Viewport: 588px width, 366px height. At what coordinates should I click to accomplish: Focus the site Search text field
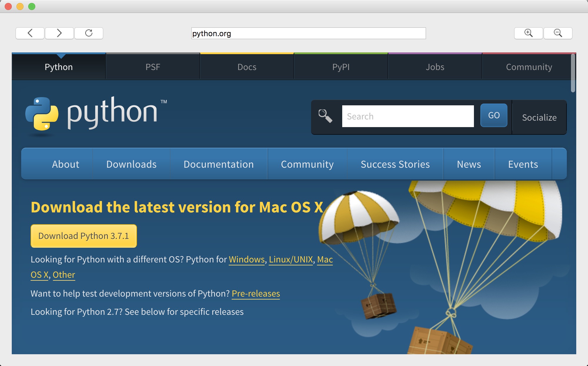[408, 116]
